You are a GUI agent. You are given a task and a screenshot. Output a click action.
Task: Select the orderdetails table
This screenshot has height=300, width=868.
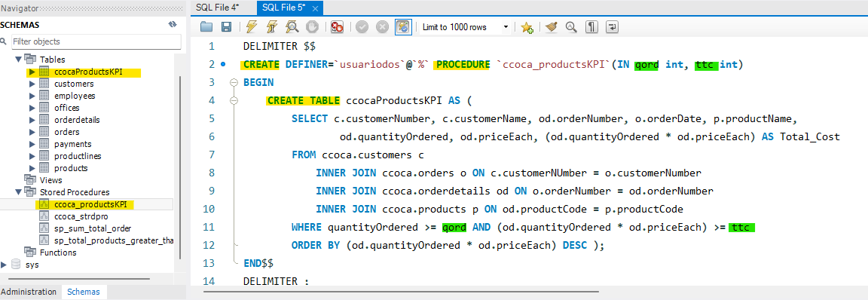pyautogui.click(x=77, y=120)
